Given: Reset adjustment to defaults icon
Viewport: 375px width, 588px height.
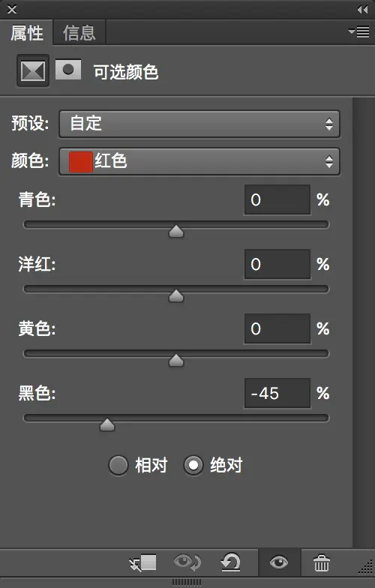Looking at the screenshot, I should [230, 562].
